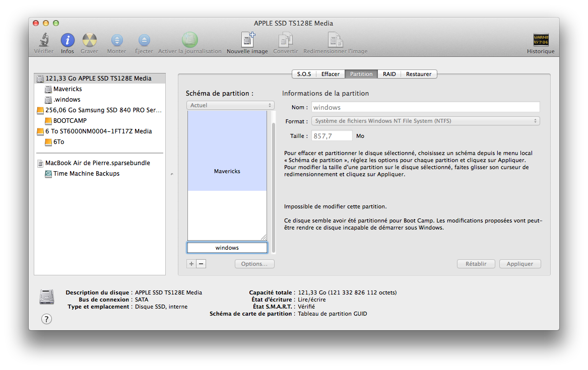Open the Format NTFS file system dropdown
Screen dimensions: 588x370
(x=426, y=121)
